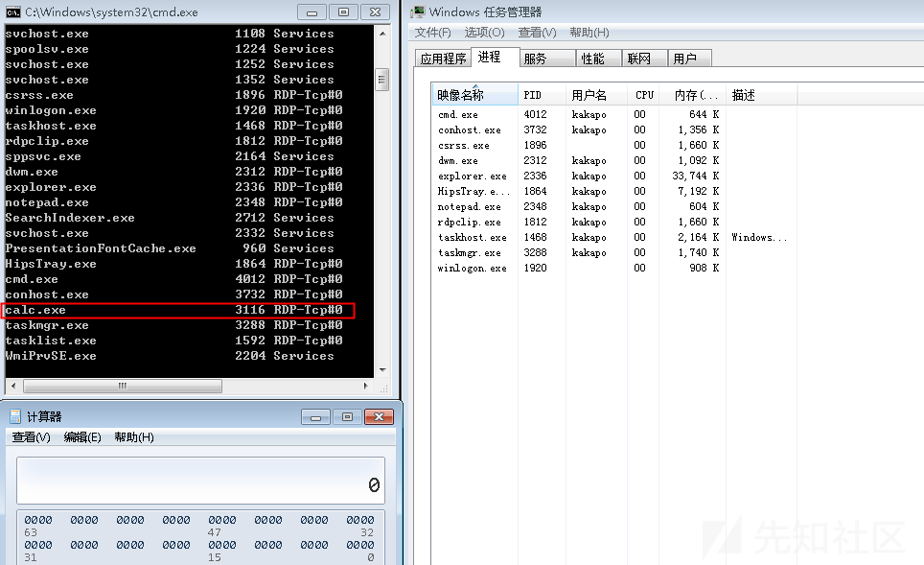The image size is (924, 565).
Task: Click cmd horizontal scroll left arrow
Action: pyautogui.click(x=13, y=386)
